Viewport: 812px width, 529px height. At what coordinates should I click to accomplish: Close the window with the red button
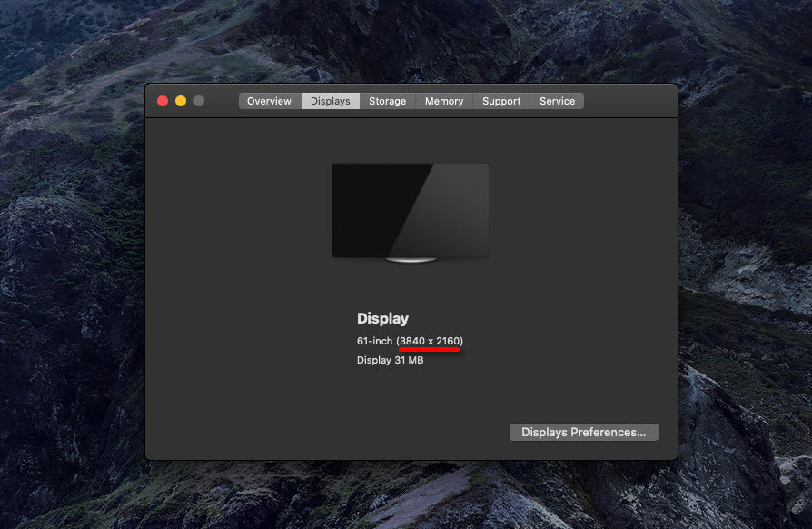(163, 101)
